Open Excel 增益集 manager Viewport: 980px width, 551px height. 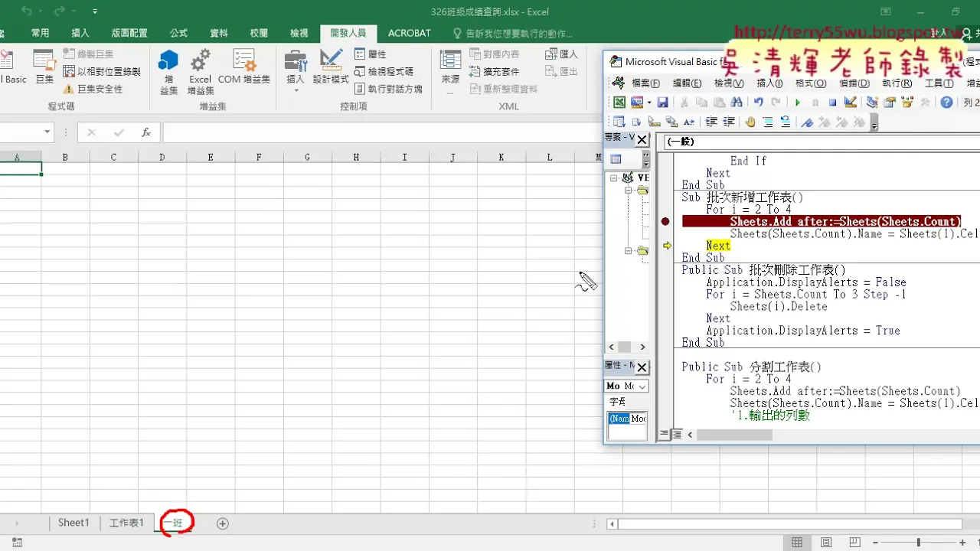tap(200, 72)
